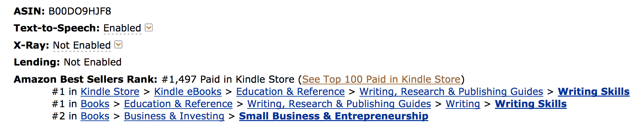Open the Kindle Store category link
644x131 pixels.
[110, 92]
